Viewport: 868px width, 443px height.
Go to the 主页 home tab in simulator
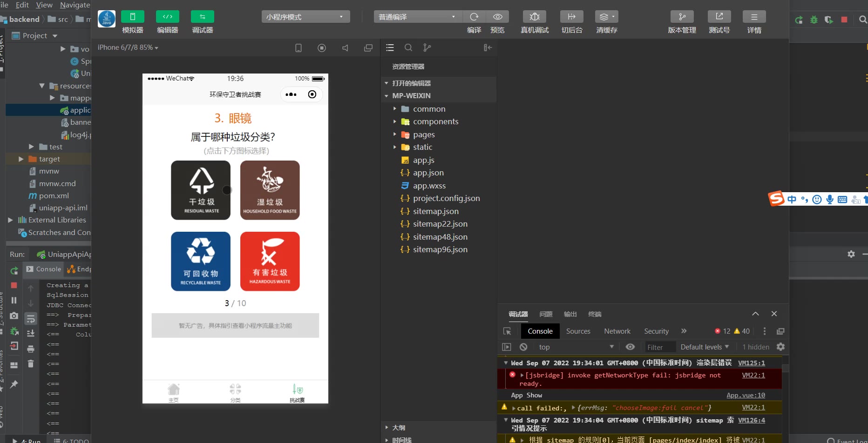[x=173, y=393]
